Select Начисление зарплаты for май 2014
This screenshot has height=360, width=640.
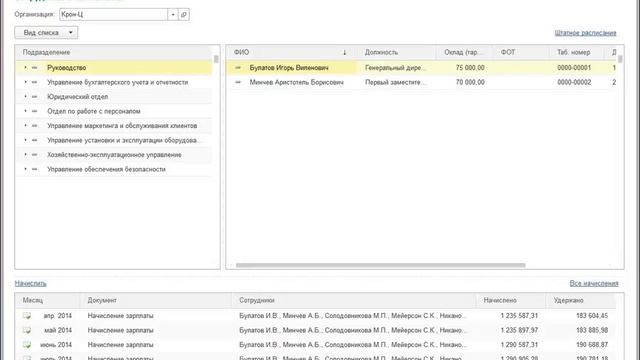(120, 330)
